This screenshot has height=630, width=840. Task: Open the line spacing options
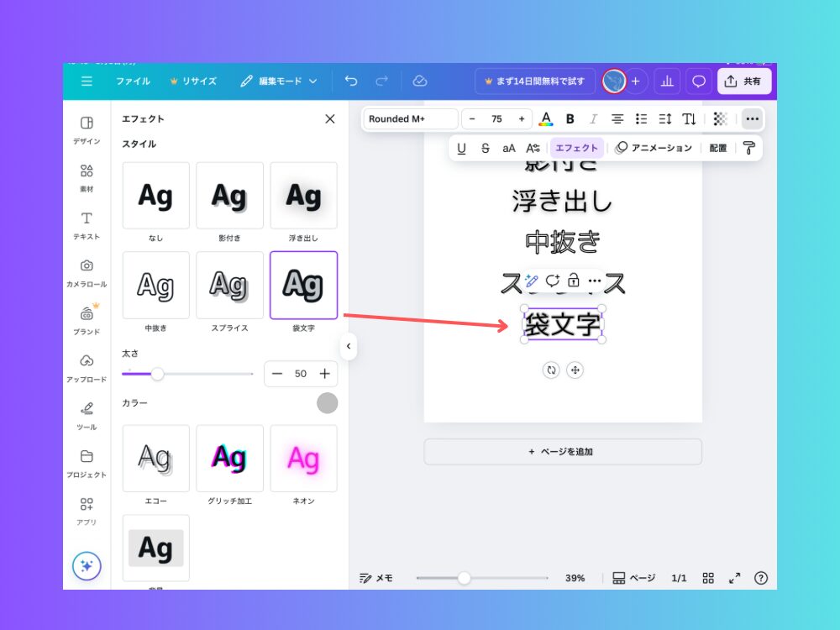[x=664, y=119]
